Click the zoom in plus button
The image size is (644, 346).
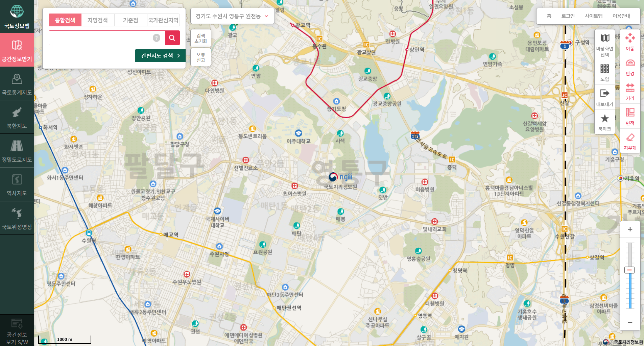point(630,229)
